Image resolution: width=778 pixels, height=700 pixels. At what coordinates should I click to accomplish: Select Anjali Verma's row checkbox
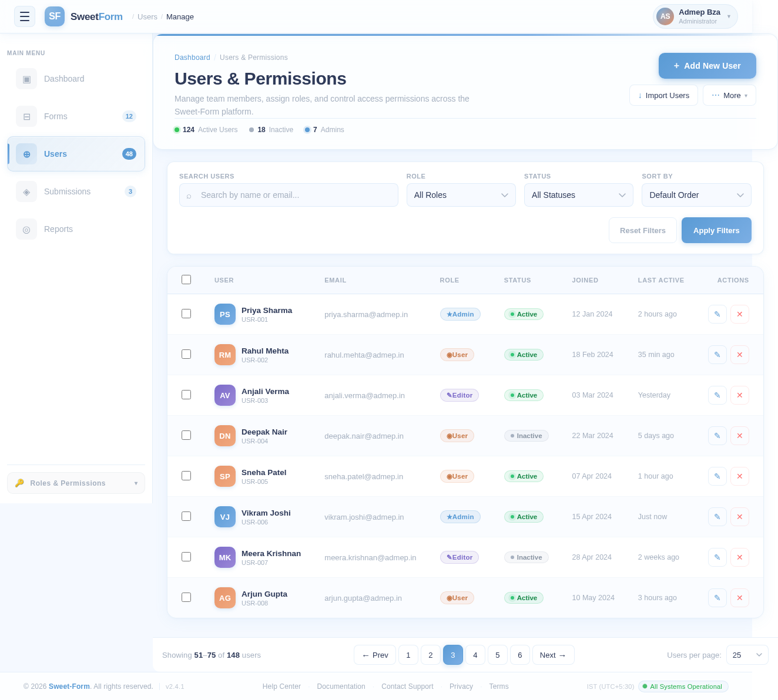[186, 395]
